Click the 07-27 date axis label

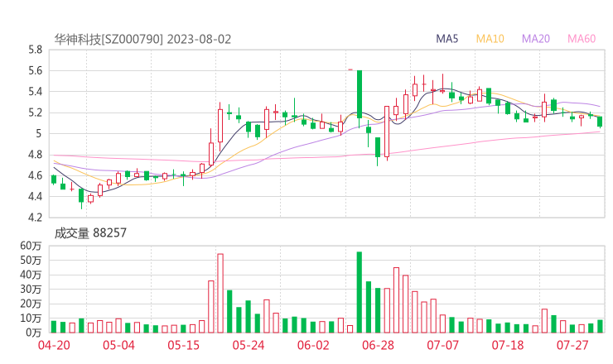pos(572,345)
